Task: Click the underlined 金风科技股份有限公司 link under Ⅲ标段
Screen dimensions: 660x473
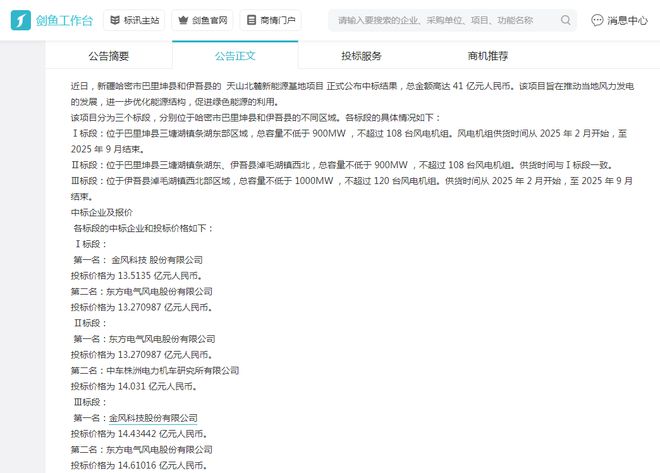Action: (x=153, y=418)
